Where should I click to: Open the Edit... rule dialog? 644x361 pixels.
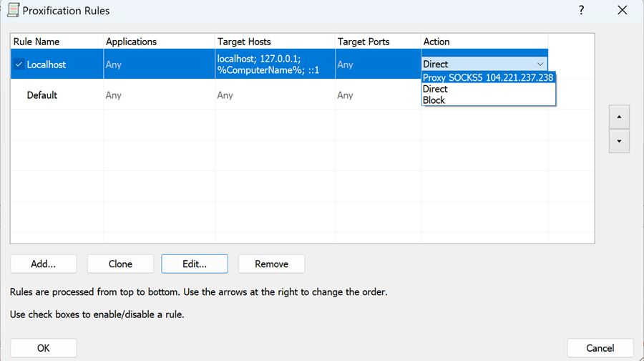195,264
